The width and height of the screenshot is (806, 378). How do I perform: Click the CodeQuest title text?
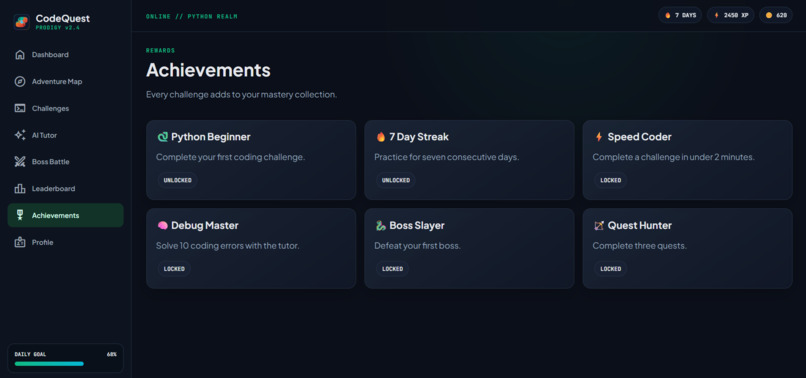point(63,19)
